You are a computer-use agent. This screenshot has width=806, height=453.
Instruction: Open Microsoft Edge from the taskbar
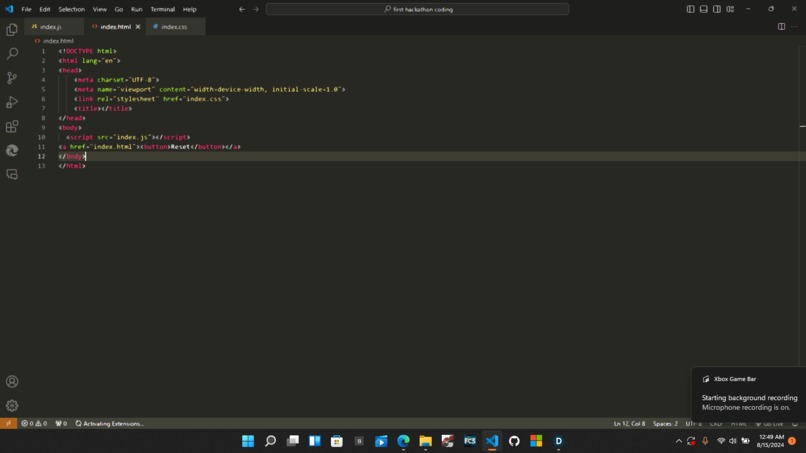(404, 441)
